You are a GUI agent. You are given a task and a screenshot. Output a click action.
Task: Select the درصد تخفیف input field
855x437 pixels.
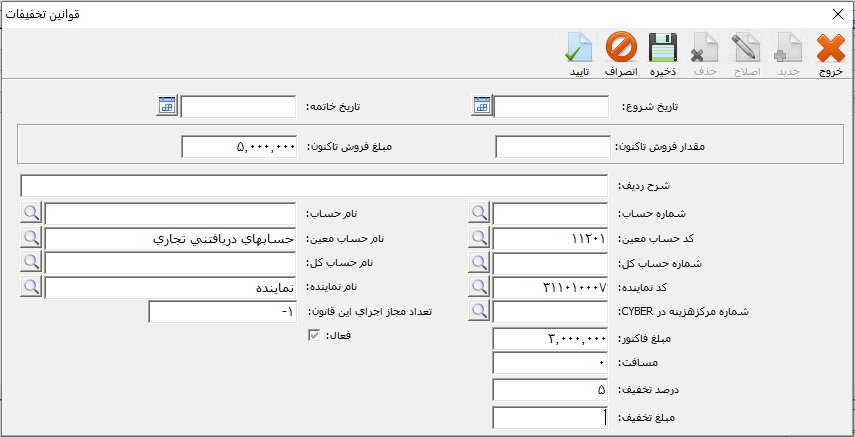(551, 390)
